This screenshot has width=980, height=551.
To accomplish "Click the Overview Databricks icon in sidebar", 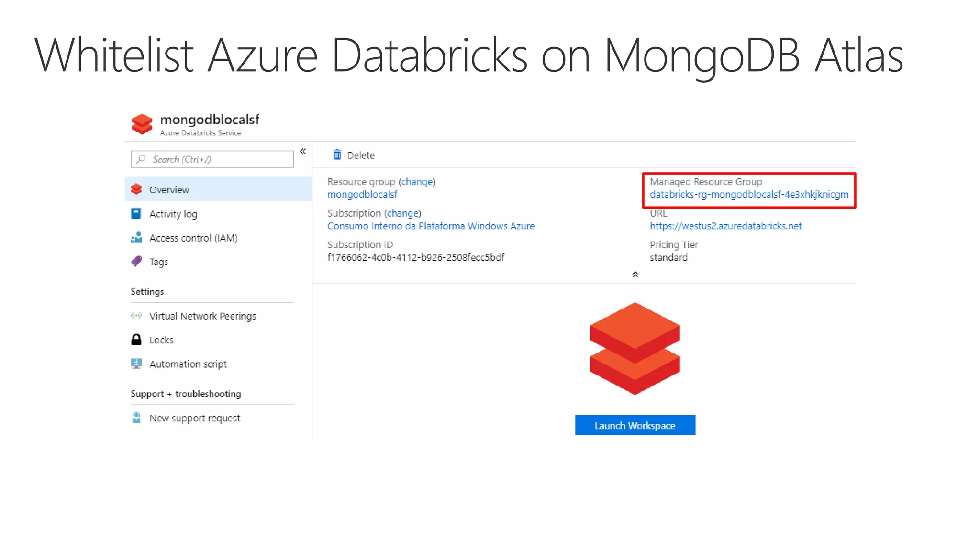I will 136,189.
